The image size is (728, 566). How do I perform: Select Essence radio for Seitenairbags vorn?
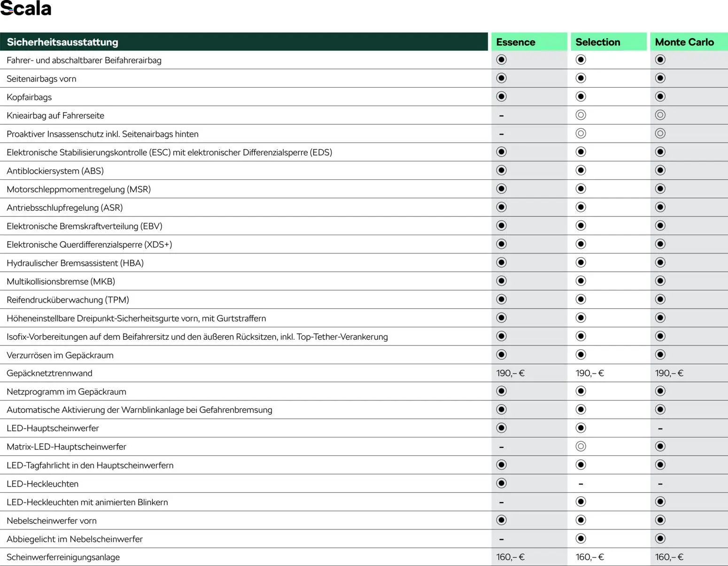(x=501, y=78)
